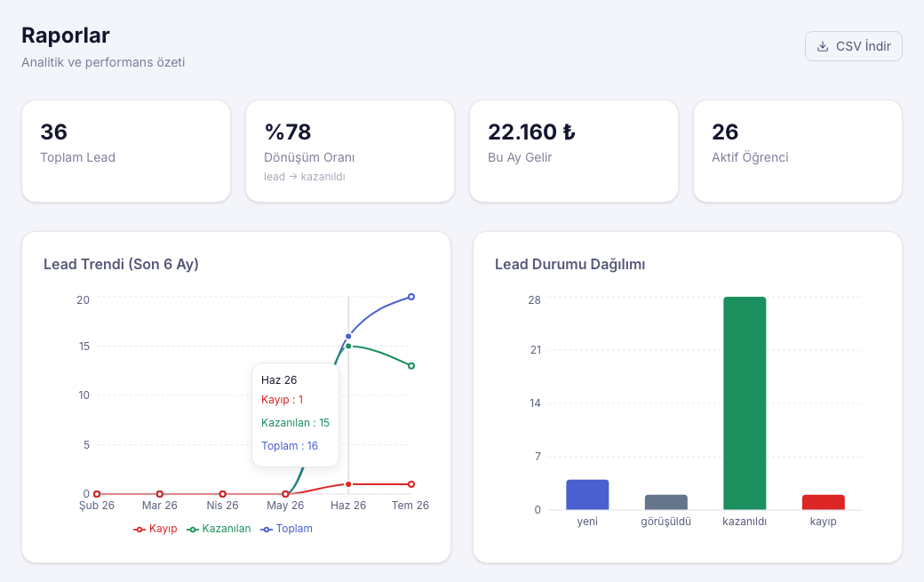Download the report with CSV İndir

[x=853, y=46]
